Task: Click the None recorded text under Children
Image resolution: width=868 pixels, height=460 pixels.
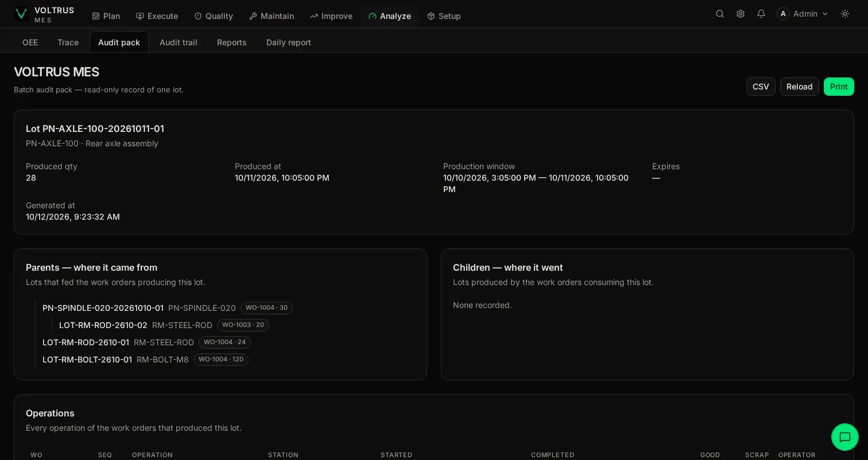Action: click(x=482, y=305)
